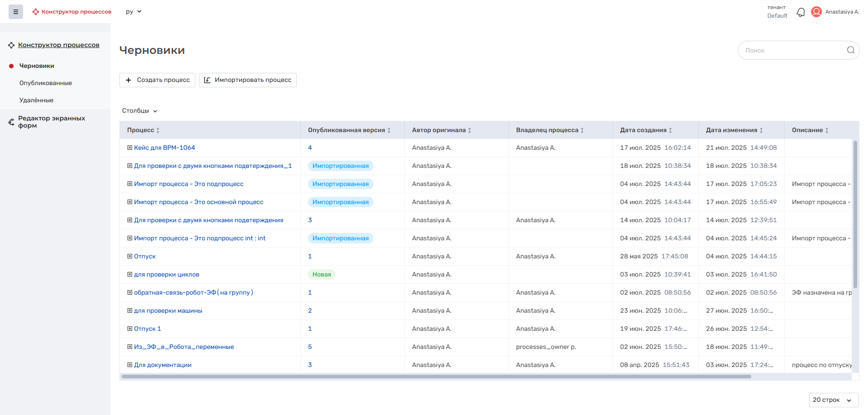Screen dimensions: 868x415
Task: Expand the Отпуск 1 row square icon
Action: click(x=130, y=329)
